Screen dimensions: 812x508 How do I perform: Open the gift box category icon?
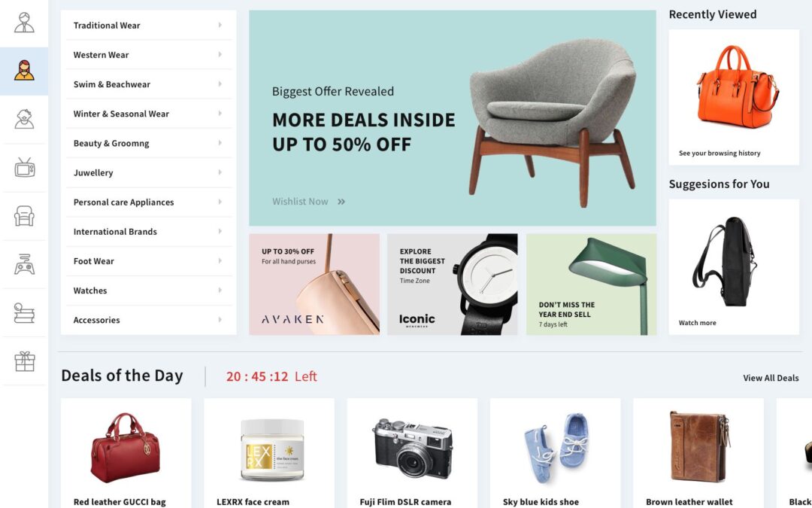(24, 361)
